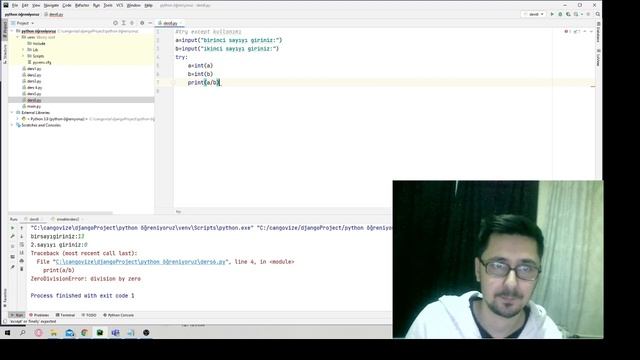
Task: Open the VCS menu
Action: point(120,5)
